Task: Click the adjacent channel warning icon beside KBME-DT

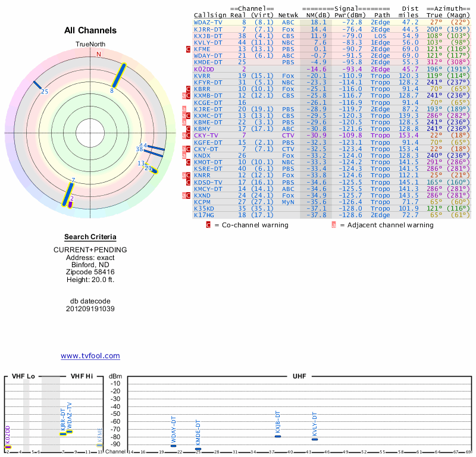Action: tap(184, 122)
